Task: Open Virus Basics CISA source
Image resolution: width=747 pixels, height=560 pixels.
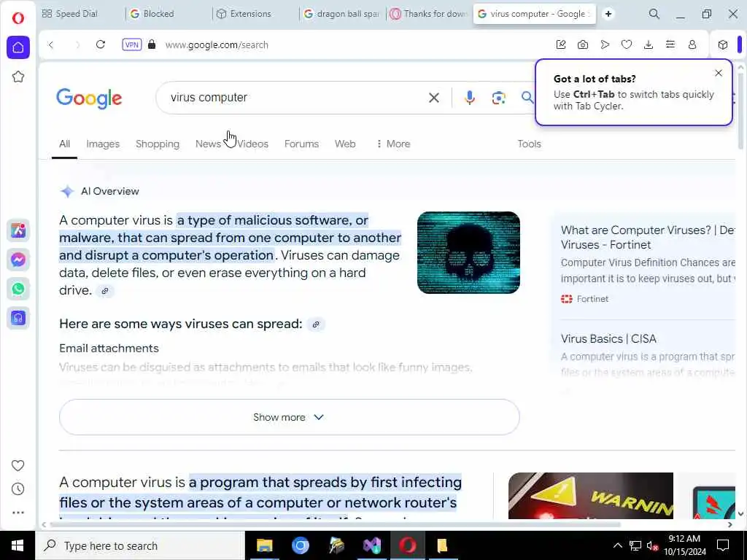Action: 608,338
